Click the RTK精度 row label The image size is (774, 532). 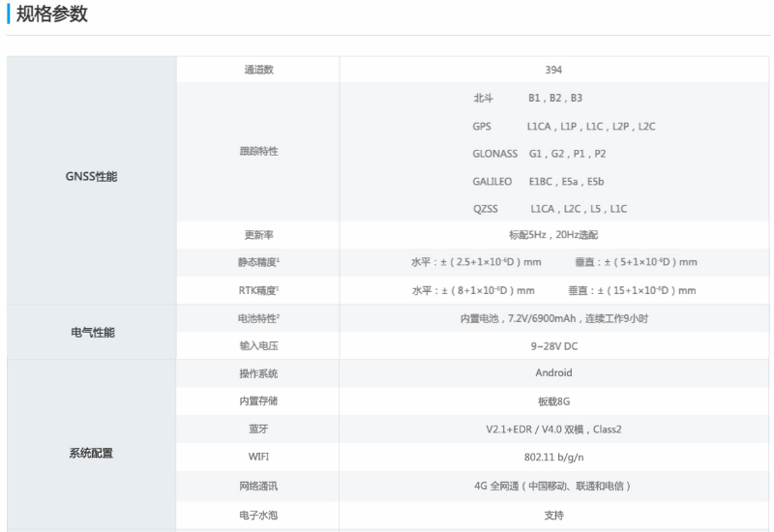coord(258,289)
